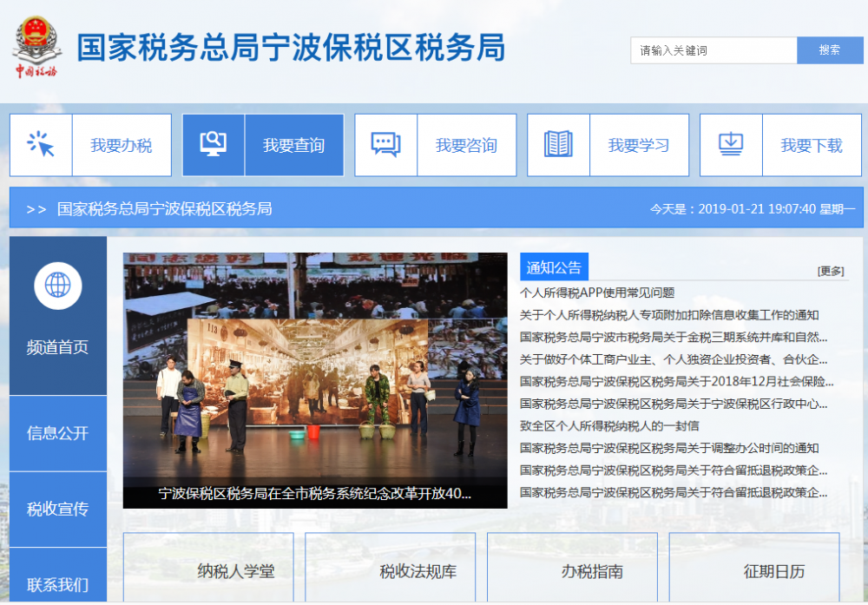Open the 税收法规库 tile

coord(418,571)
